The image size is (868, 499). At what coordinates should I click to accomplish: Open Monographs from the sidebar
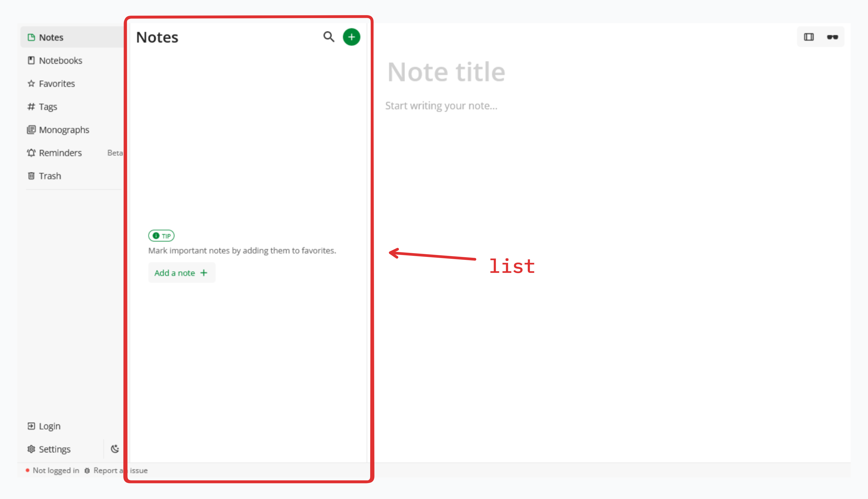coord(64,130)
